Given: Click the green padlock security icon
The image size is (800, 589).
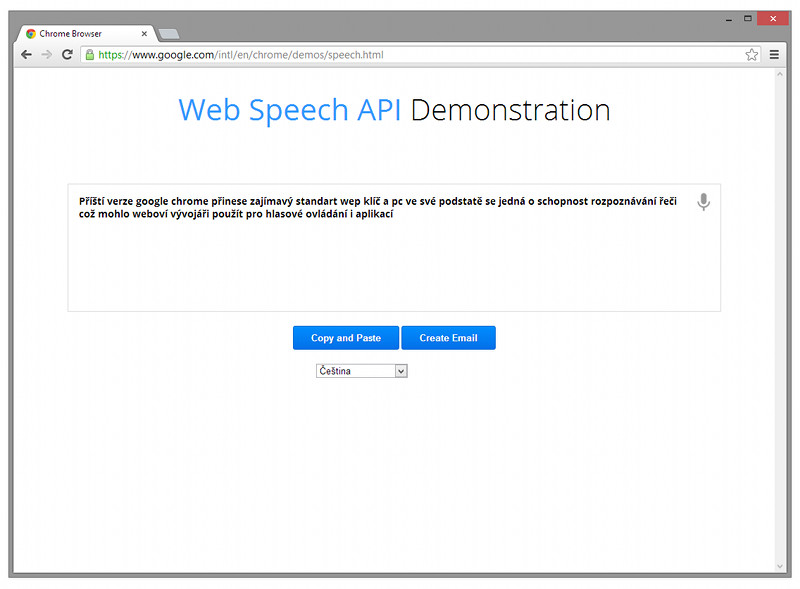Looking at the screenshot, I should tap(90, 55).
